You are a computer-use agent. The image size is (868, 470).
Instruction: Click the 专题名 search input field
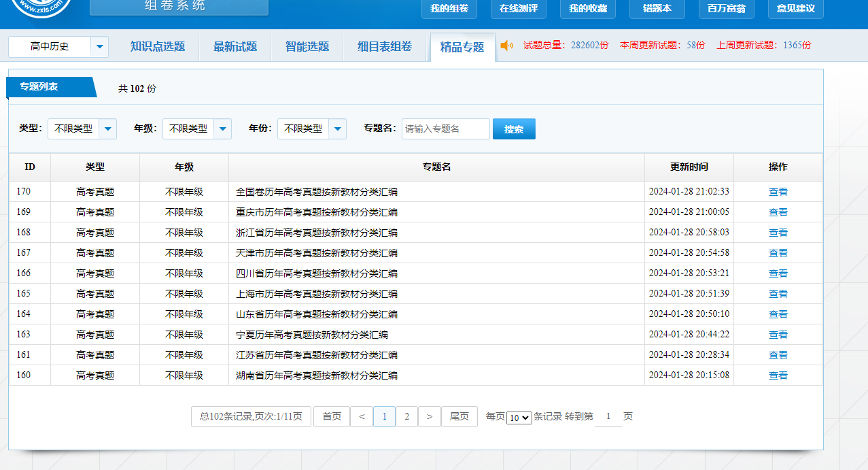tap(445, 129)
